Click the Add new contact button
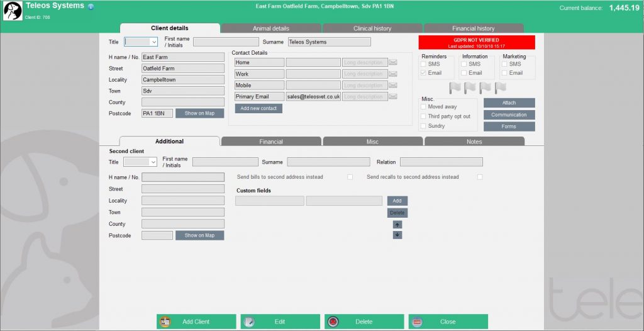Screen dimensions: 644x331 258,108
